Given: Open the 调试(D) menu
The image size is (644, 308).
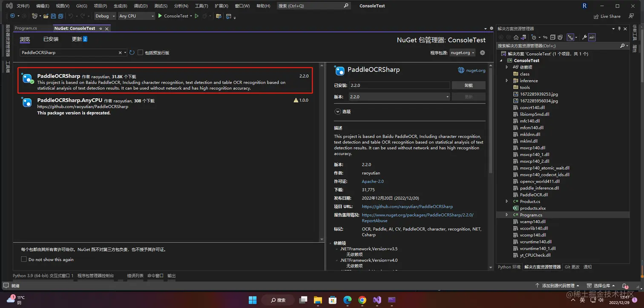Looking at the screenshot, I should (x=141, y=6).
